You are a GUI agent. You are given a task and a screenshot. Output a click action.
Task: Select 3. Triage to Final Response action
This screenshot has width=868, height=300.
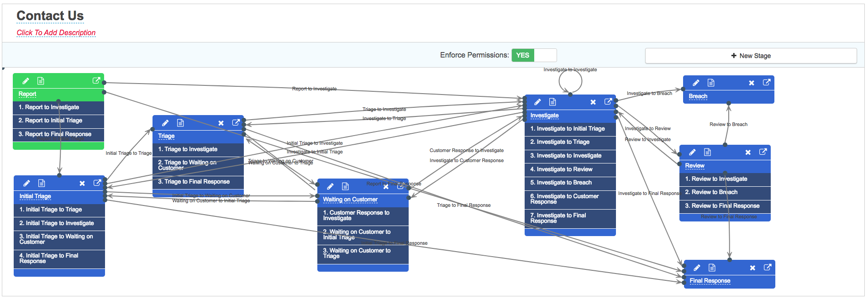[x=198, y=182]
